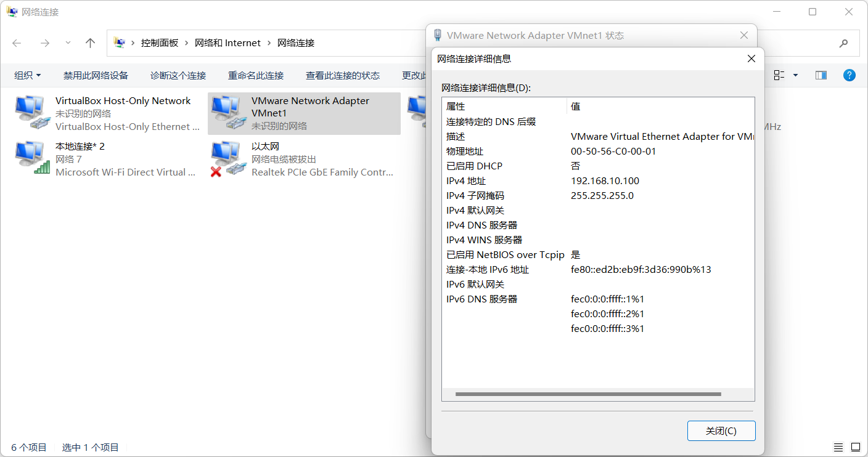The width and height of the screenshot is (868, 457).
Task: Select the 描述 row
Action: [x=598, y=136]
